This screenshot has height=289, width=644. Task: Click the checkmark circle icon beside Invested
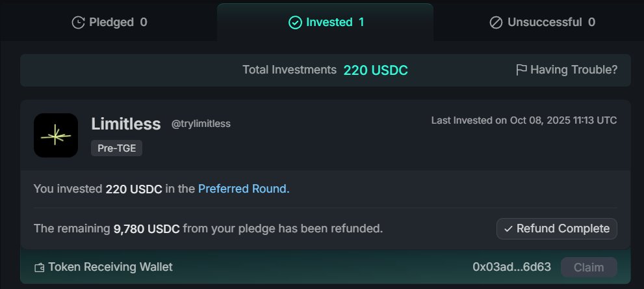[x=295, y=22]
